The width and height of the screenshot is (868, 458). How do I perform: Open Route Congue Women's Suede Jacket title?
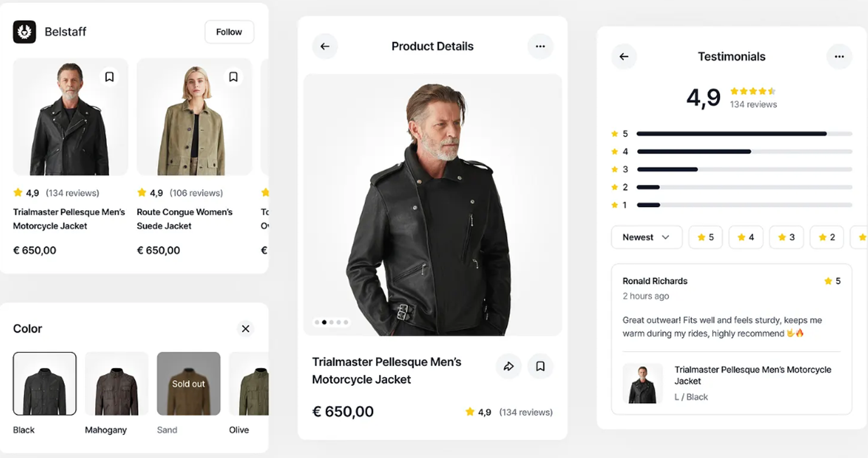pyautogui.click(x=184, y=219)
